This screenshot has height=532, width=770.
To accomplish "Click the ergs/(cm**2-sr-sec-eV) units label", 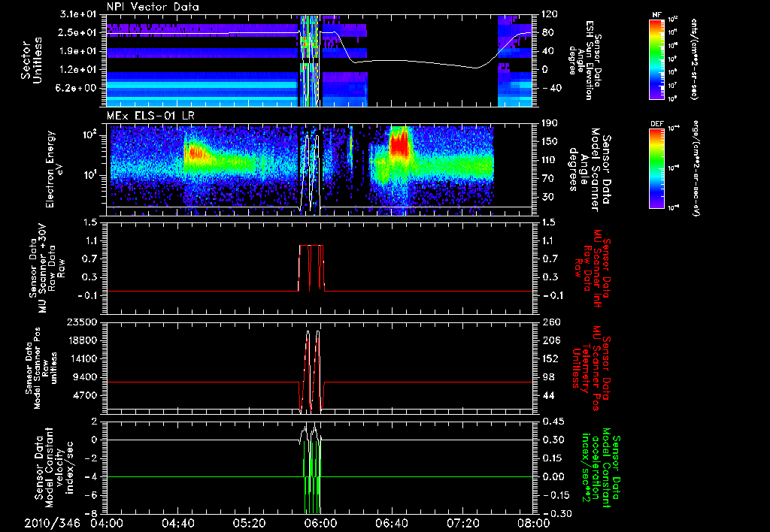I will [x=696, y=168].
